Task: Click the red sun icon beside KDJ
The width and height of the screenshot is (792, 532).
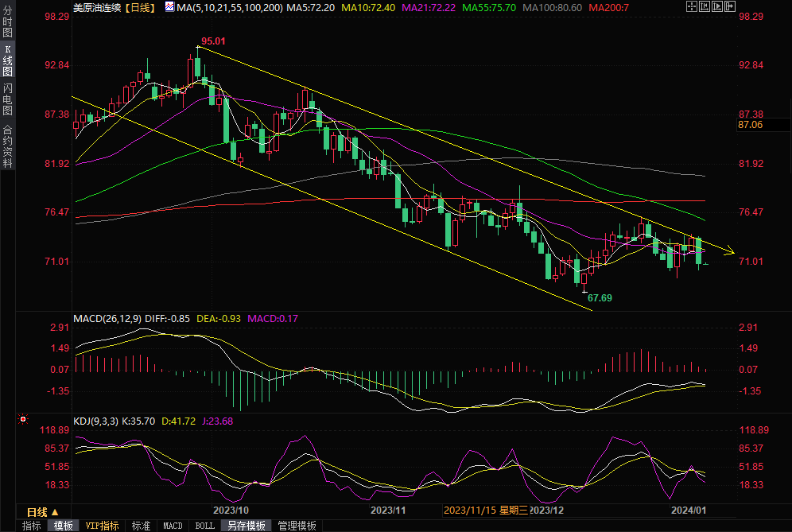Action: tap(23, 418)
